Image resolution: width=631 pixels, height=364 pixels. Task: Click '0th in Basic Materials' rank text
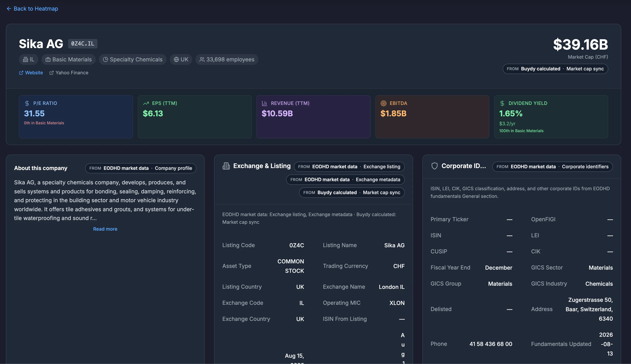click(44, 123)
